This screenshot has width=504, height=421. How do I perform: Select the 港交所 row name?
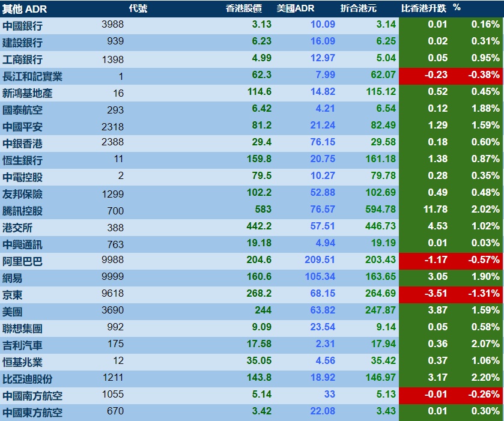17,228
